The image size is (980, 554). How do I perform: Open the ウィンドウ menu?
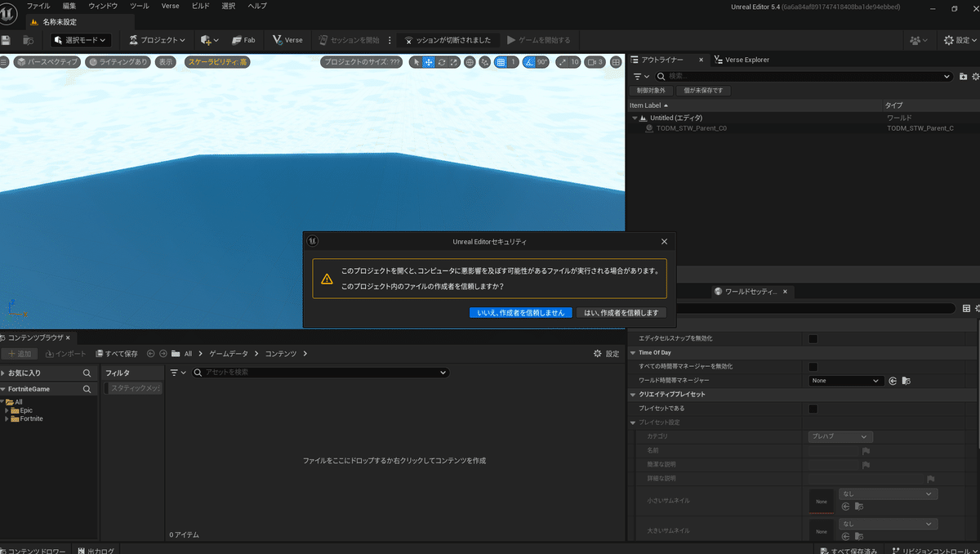tap(104, 6)
